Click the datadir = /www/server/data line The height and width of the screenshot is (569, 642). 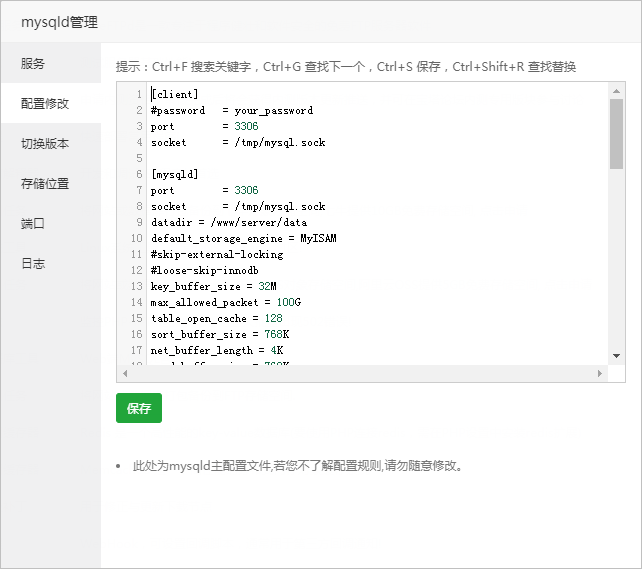coord(229,222)
